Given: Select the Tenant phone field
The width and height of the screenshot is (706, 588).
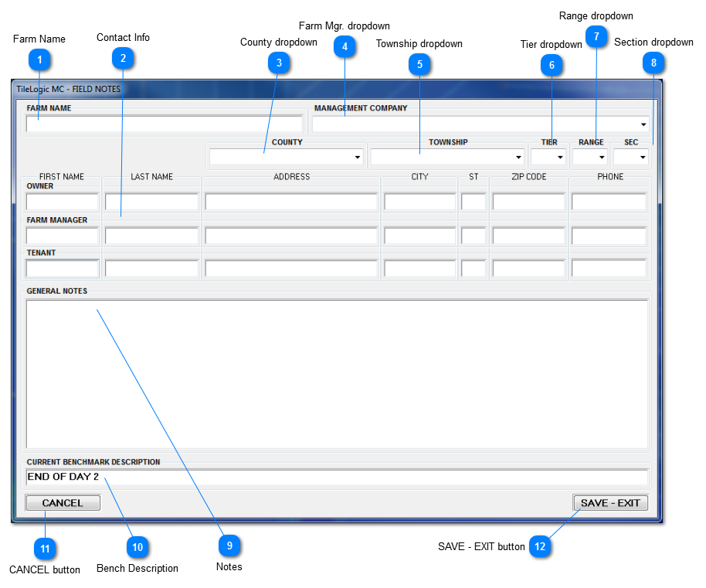Looking at the screenshot, I should point(609,268).
